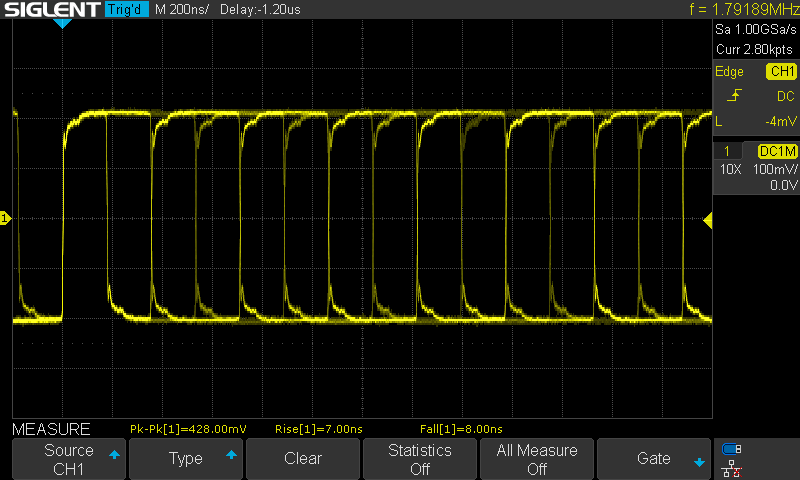This screenshot has height=480, width=800.
Task: Click the yellow CH1 trigger source badge
Action: click(780, 72)
